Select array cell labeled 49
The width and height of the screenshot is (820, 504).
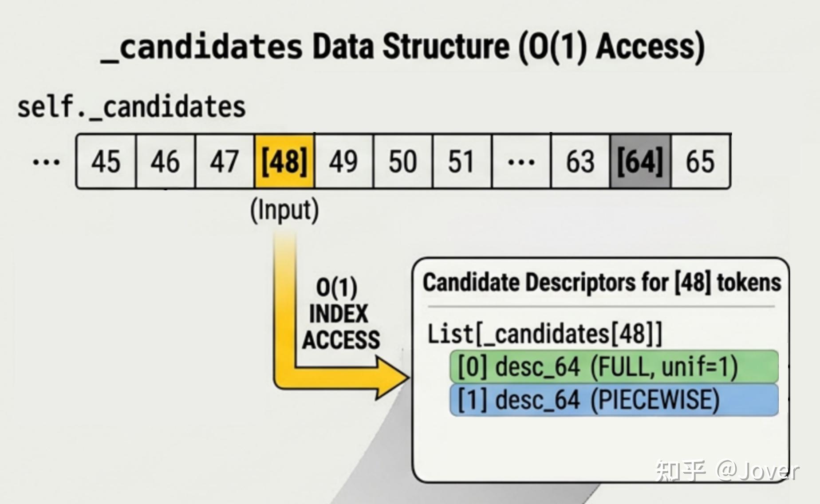pyautogui.click(x=344, y=161)
